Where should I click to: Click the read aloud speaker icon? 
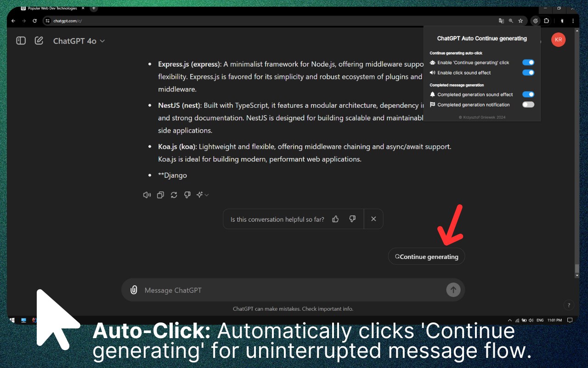[147, 195]
